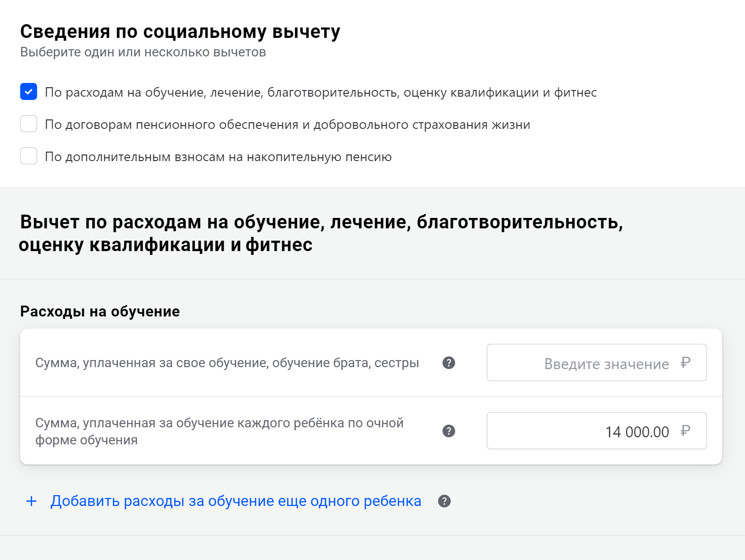Image resolution: width=745 pixels, height=560 pixels.
Task: Click the field containing 14 000.00
Action: click(597, 431)
